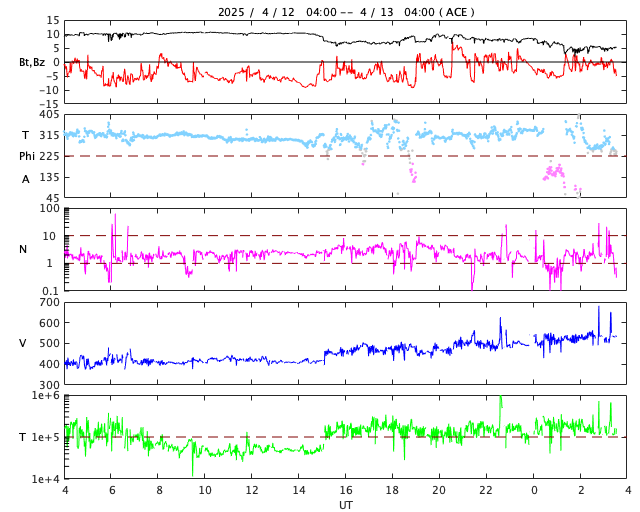The width and height of the screenshot is (640, 512).
Task: Click the '22' hour tick on UT axis
Action: coord(487,490)
